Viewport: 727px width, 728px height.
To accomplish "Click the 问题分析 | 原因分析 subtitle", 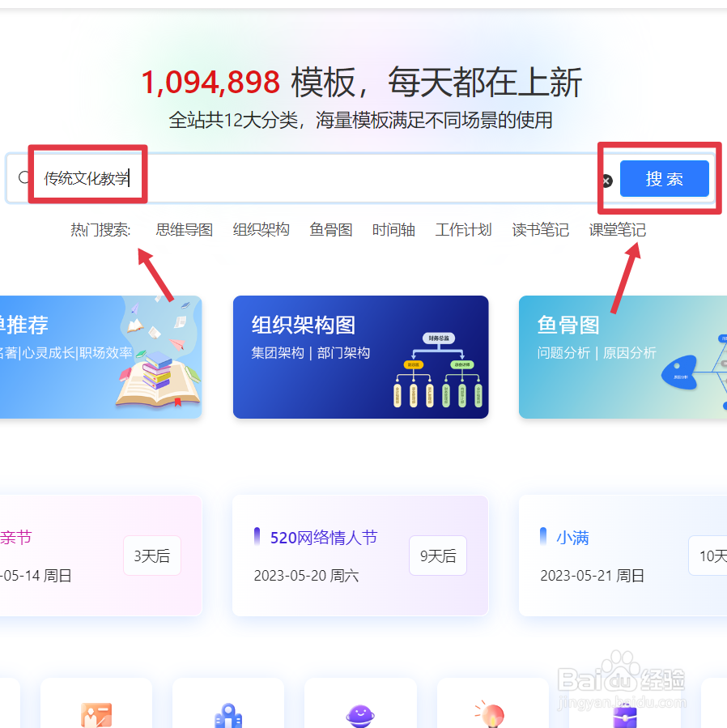I will pyautogui.click(x=597, y=353).
